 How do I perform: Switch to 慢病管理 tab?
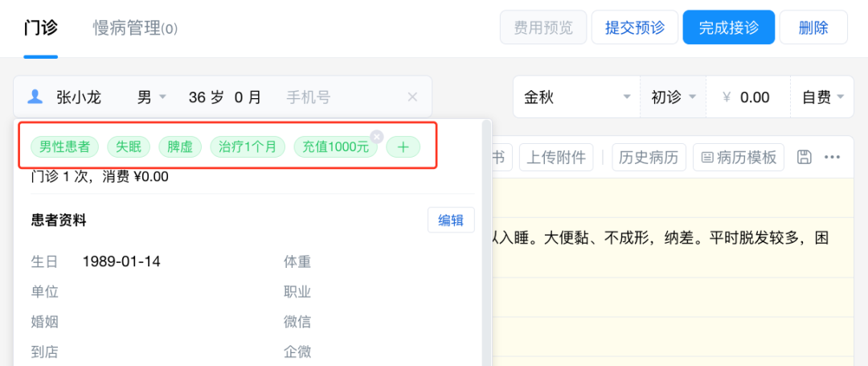coord(135,28)
